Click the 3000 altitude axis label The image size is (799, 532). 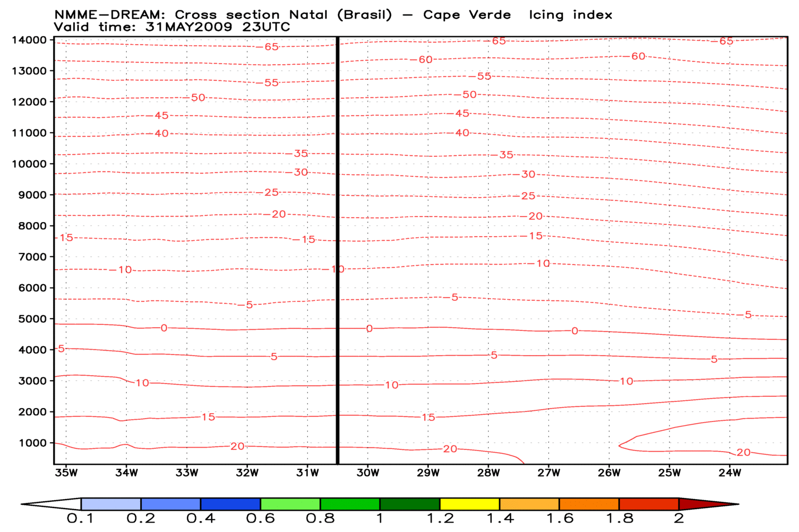tap(32, 381)
